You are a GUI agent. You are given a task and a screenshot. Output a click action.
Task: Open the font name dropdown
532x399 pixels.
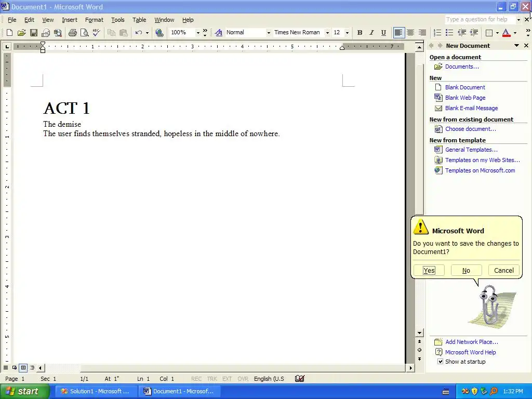point(327,33)
